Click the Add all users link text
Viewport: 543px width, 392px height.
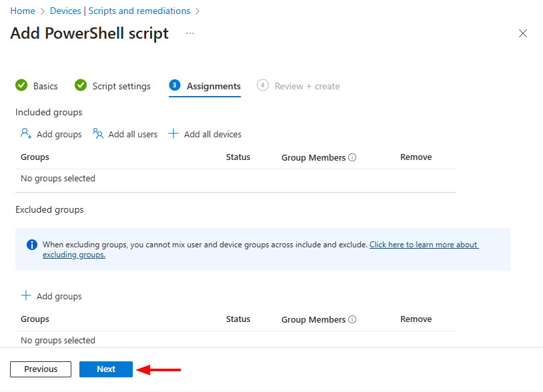point(133,134)
